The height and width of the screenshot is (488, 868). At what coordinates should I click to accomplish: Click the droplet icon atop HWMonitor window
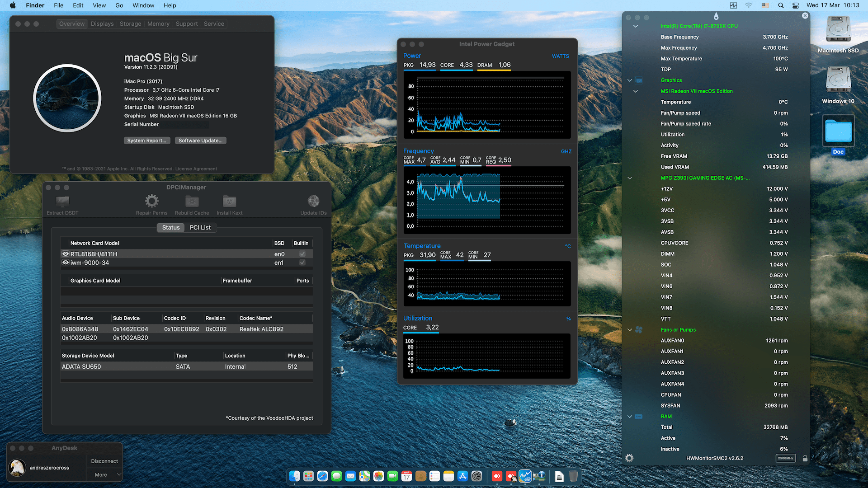716,16
